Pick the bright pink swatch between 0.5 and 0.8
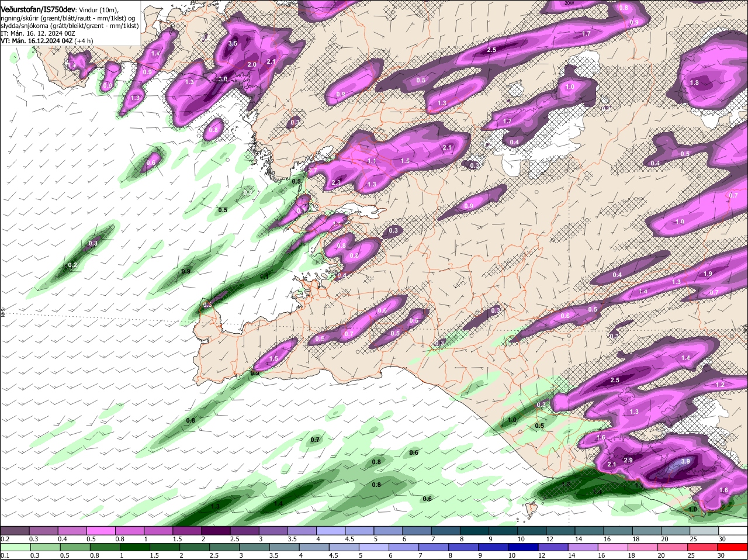Viewport: 748px width, 560px height. 101,530
